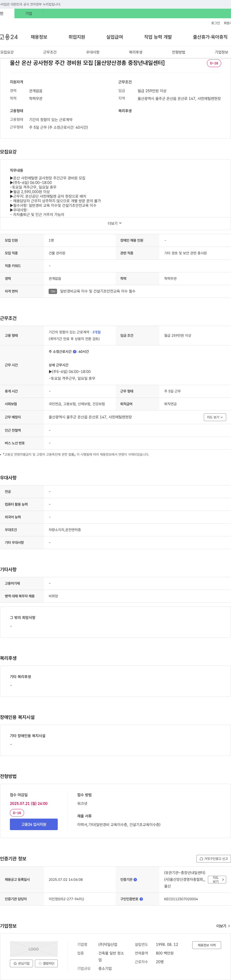The height and width of the screenshot is (980, 231).
Task: Click the job title heading 울산 온산 공사현장
Action: point(87,63)
